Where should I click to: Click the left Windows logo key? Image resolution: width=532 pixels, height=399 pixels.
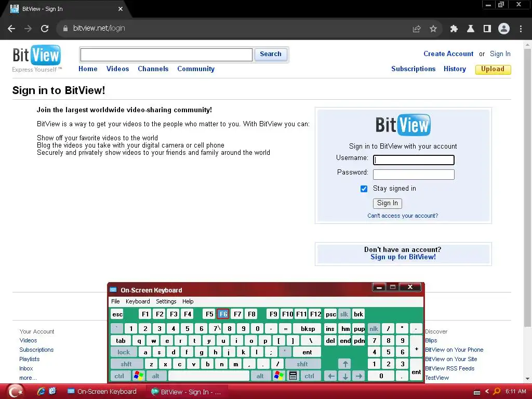pos(138,376)
